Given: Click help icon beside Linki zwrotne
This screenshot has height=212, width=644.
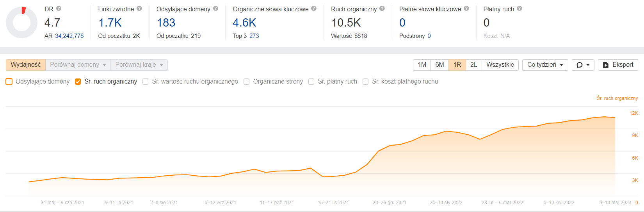Looking at the screenshot, I should pos(139,8).
